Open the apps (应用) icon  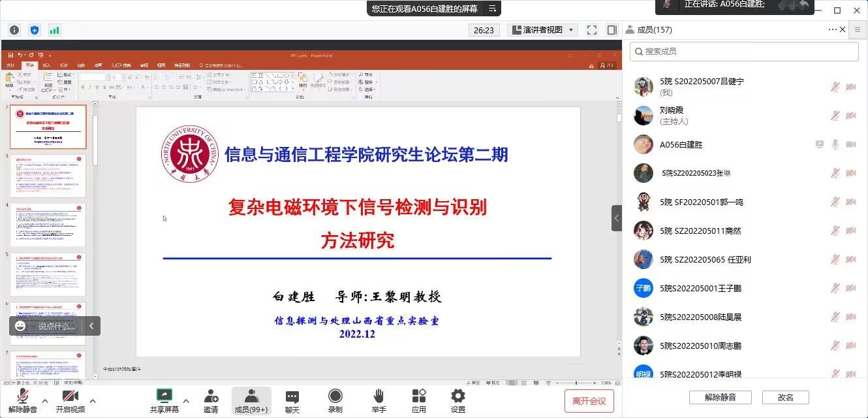click(x=418, y=396)
